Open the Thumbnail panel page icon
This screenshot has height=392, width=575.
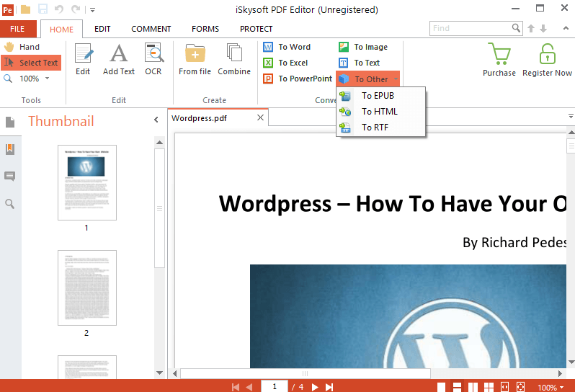[x=10, y=122]
